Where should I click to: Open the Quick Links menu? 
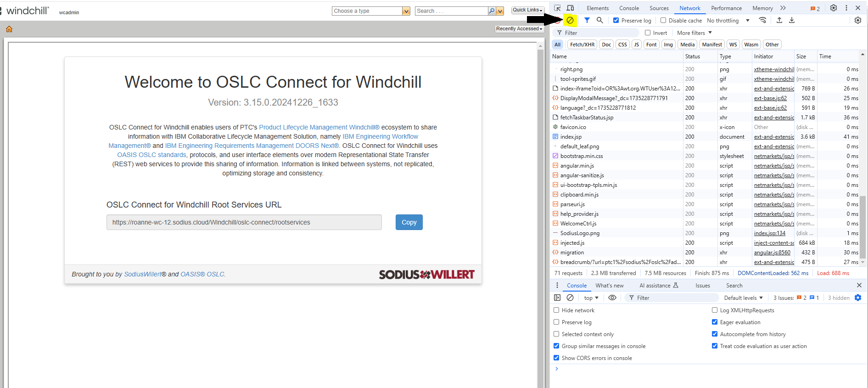coord(527,10)
